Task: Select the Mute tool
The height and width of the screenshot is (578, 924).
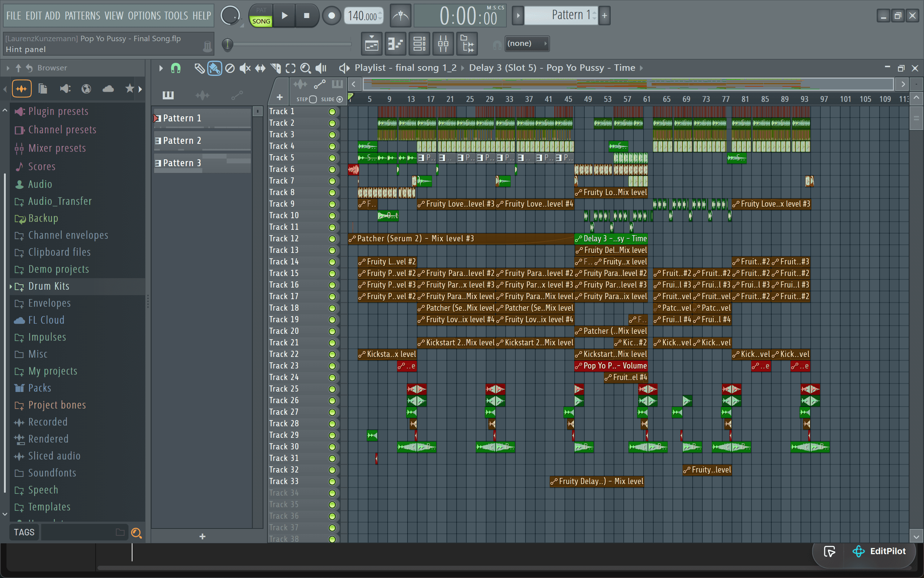Action: (245, 68)
